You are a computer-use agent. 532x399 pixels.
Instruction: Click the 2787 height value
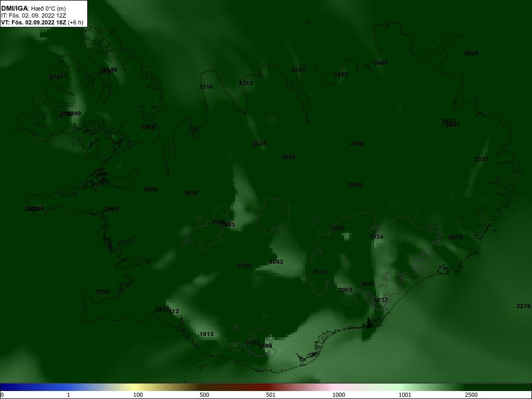[56, 77]
